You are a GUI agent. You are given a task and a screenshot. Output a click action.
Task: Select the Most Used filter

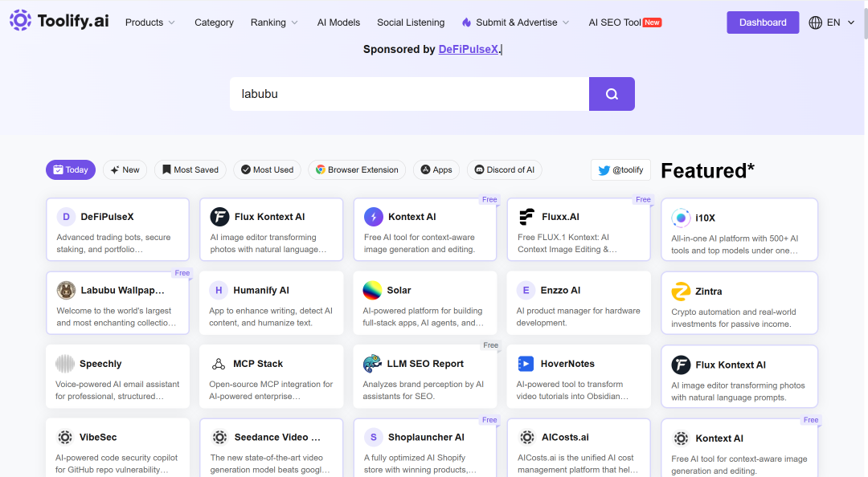[268, 170]
